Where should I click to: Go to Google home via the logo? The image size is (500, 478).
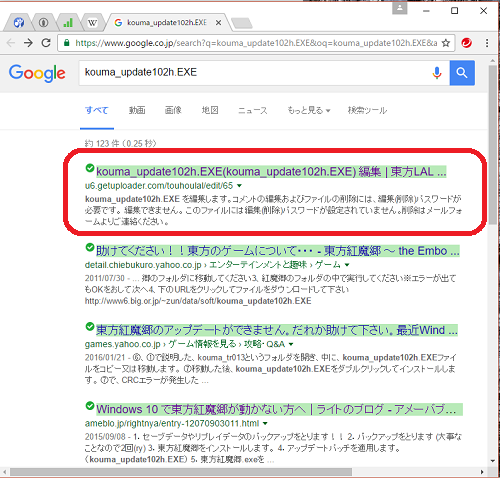pyautogui.click(x=37, y=73)
